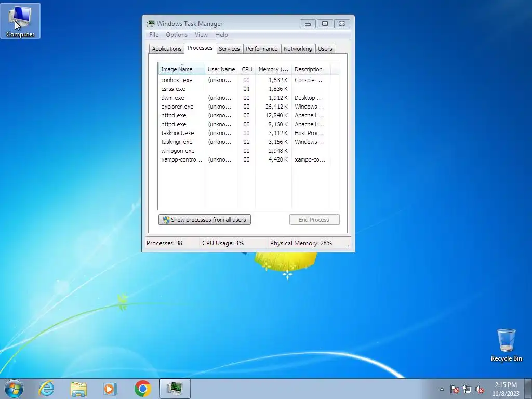Switch to the Performance tab
This screenshot has height=399, width=532.
262,49
